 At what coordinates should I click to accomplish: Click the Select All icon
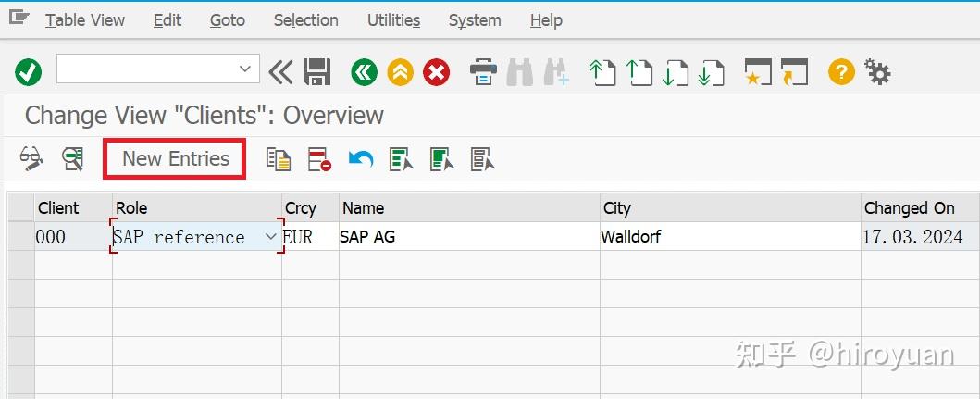coord(402,159)
